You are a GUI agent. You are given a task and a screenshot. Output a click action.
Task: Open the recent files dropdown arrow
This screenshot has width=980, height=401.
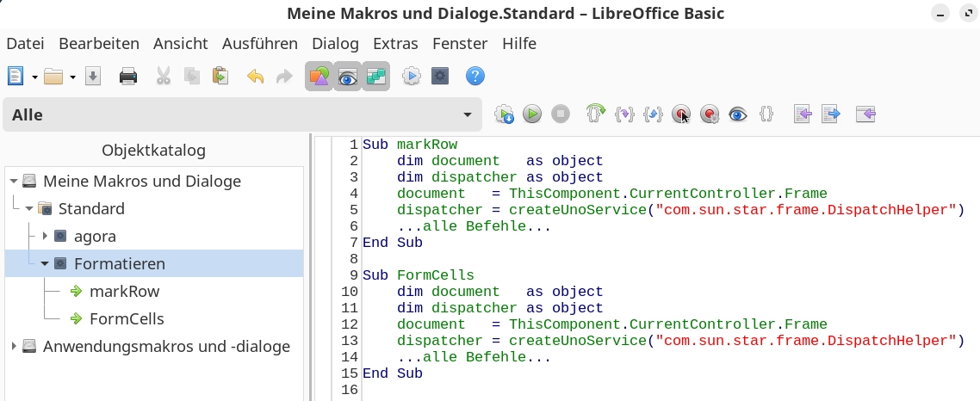point(72,77)
